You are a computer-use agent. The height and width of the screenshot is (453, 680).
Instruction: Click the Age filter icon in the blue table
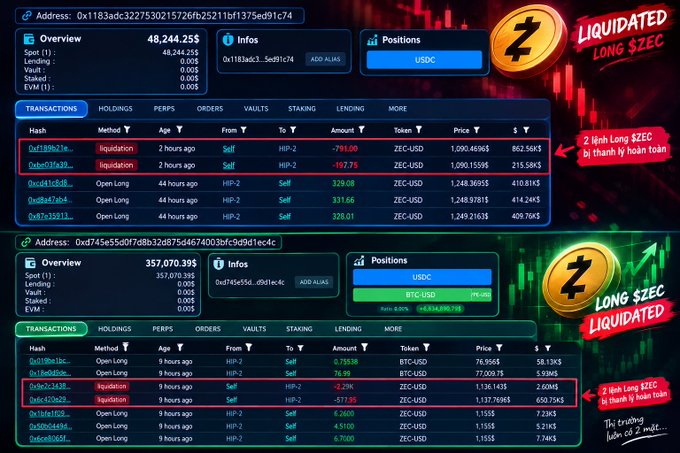(179, 130)
